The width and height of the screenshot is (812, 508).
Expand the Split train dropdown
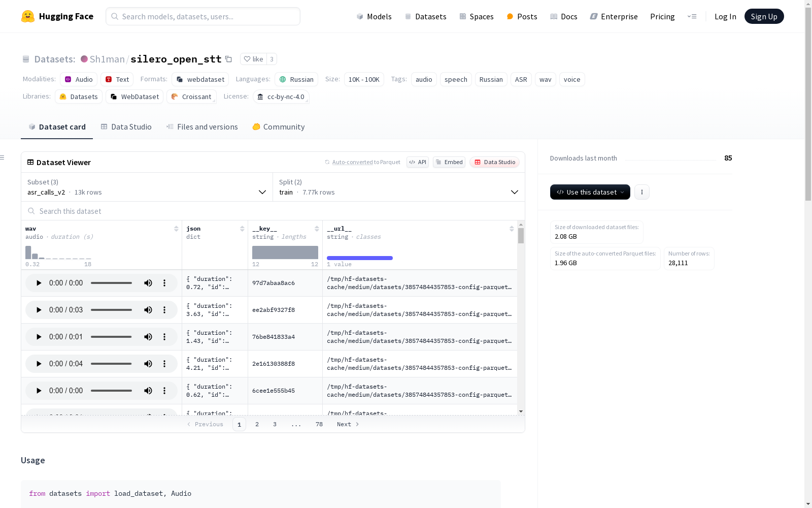(x=399, y=187)
